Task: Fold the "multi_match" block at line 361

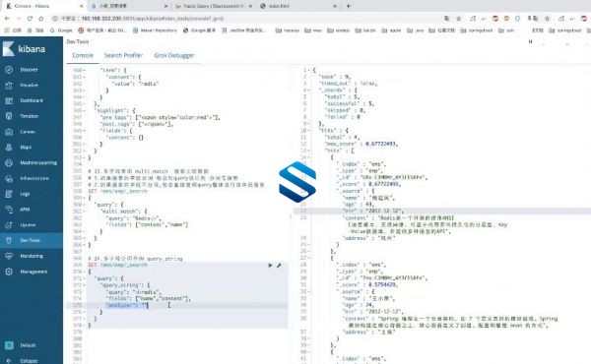Action: [85, 212]
